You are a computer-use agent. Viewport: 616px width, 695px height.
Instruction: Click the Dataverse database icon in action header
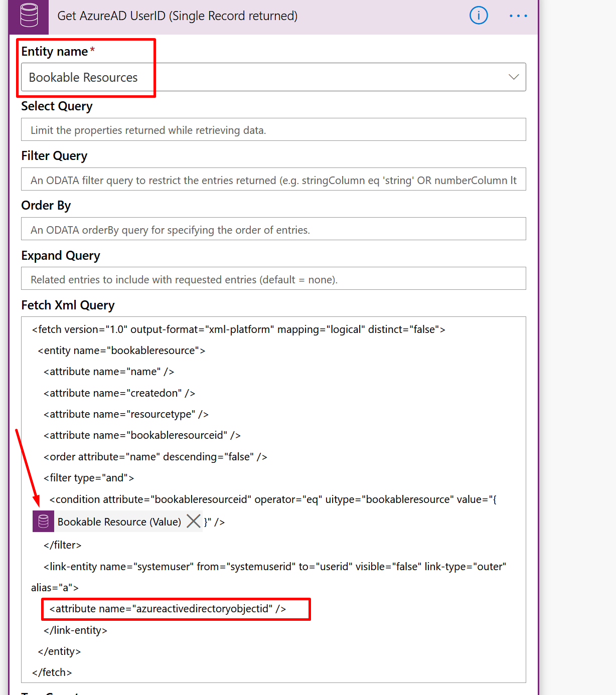click(x=29, y=16)
